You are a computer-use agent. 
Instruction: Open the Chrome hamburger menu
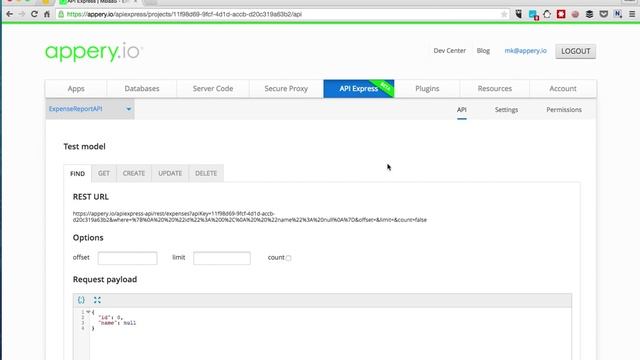click(x=632, y=14)
